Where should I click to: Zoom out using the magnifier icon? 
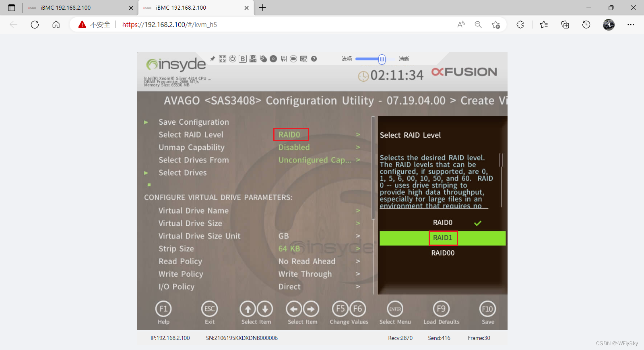pyautogui.click(x=478, y=25)
